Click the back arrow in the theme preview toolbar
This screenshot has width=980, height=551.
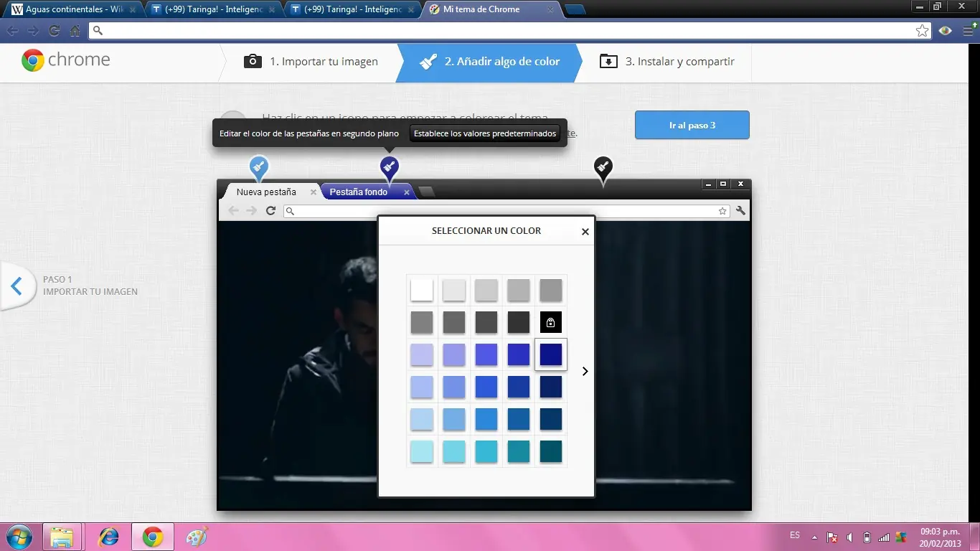(x=233, y=211)
